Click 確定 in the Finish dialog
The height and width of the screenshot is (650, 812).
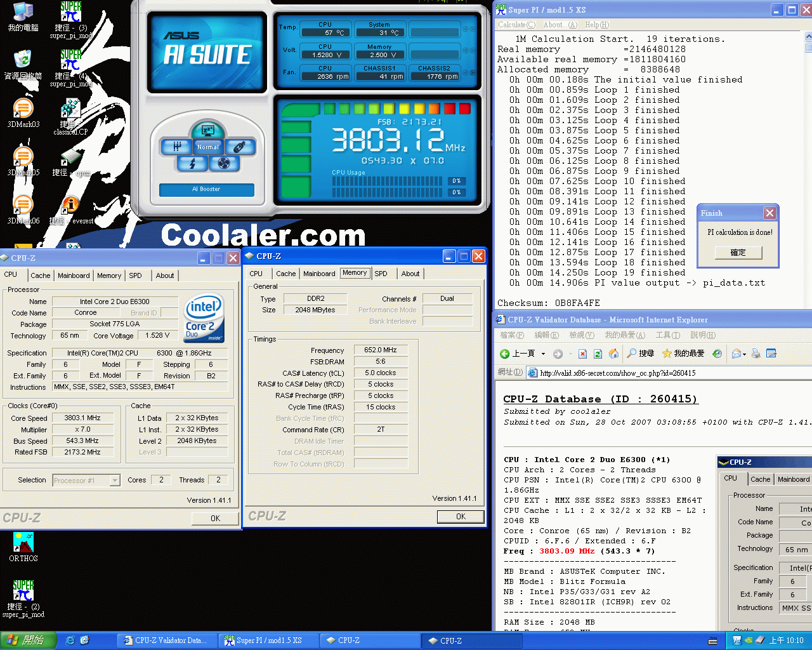point(738,253)
